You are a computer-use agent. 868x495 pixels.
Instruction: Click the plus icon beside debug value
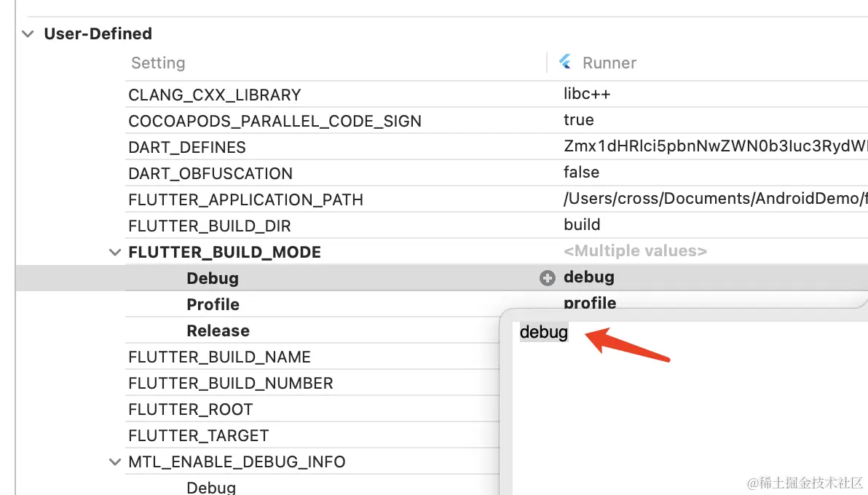coord(548,278)
